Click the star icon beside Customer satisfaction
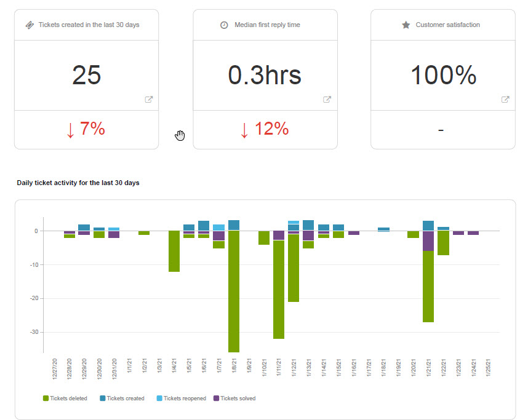Viewport: 528px width, 420px height. 406,25
